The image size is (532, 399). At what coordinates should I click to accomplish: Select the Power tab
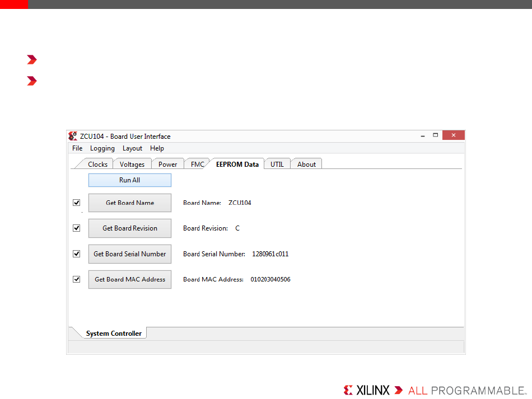click(167, 164)
